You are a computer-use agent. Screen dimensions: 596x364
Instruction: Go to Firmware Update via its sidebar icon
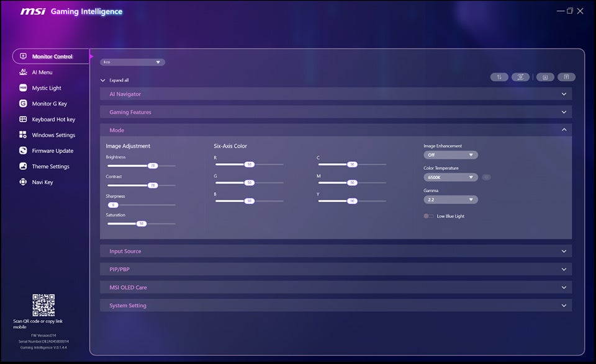click(x=52, y=150)
